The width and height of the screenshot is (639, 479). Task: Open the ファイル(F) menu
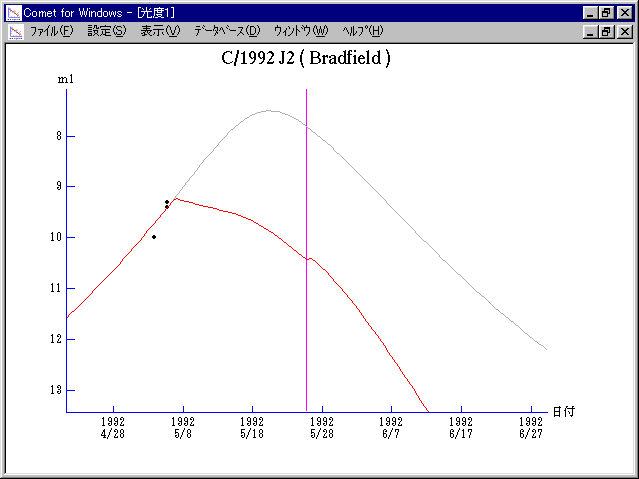51,31
